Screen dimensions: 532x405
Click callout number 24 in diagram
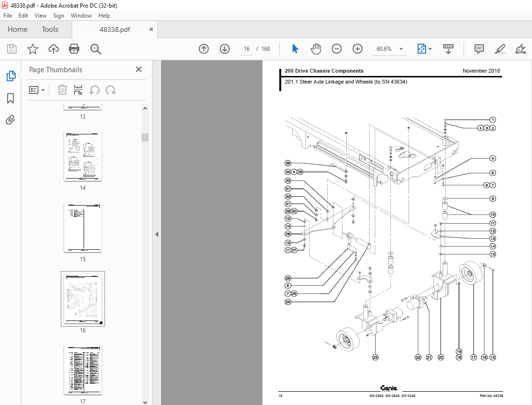288,301
